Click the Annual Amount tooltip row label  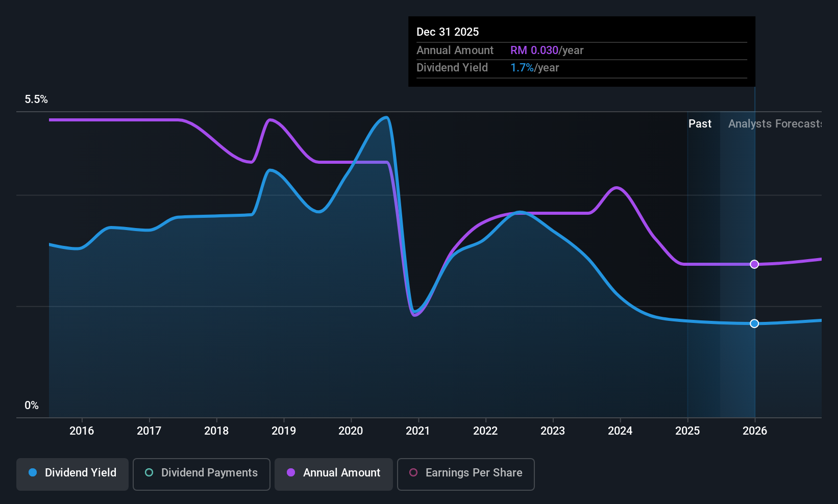[455, 51]
